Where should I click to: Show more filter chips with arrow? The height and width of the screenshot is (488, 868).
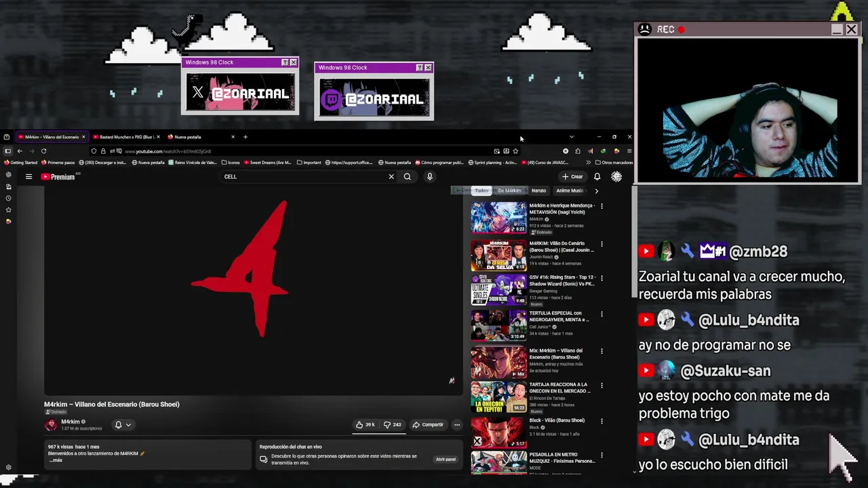(596, 190)
